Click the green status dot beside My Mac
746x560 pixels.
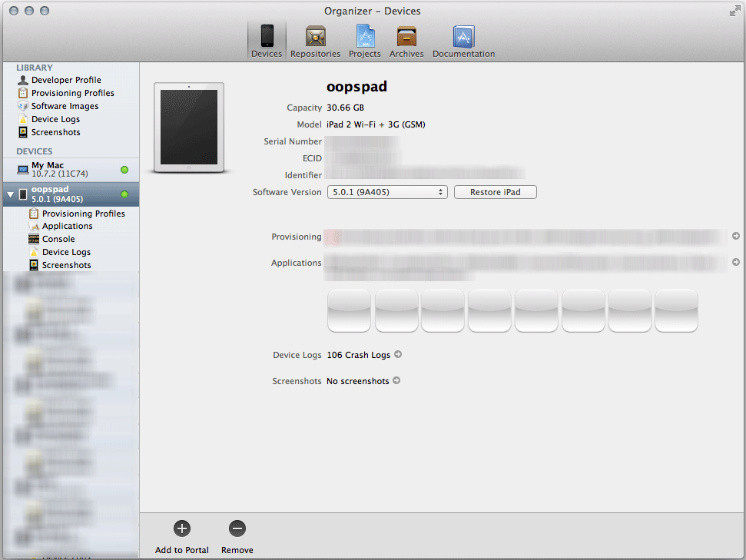[x=124, y=170]
